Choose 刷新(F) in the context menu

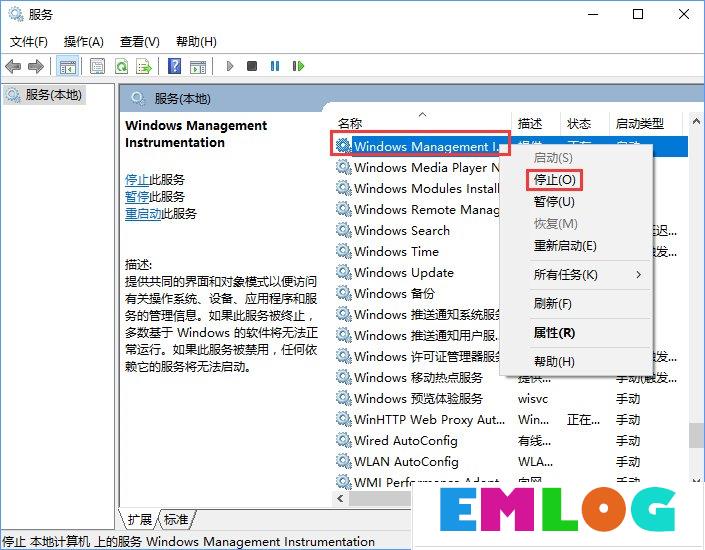(x=552, y=304)
